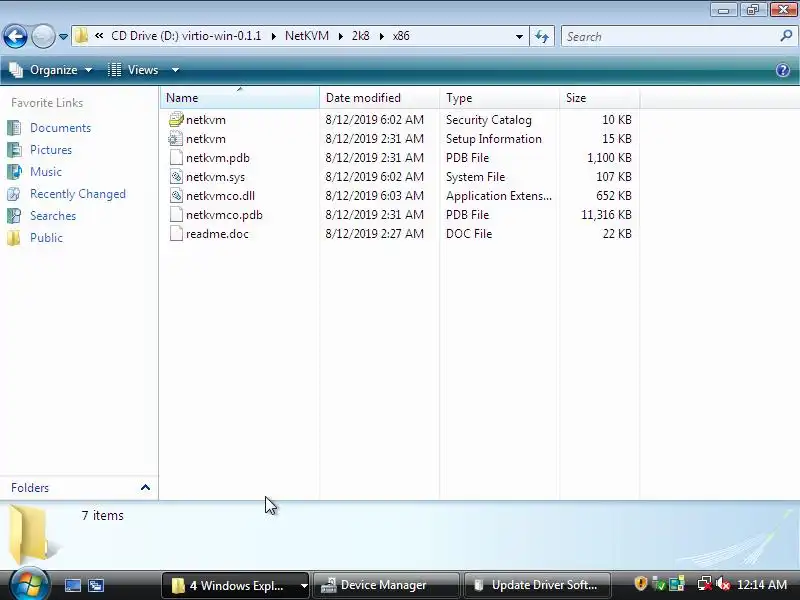Expand arrow after CD Drive breadcrumb

tap(273, 36)
